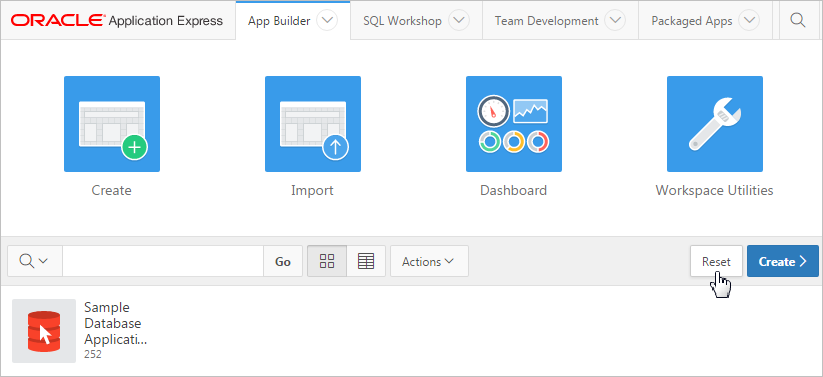Select the Team Development tab
Viewport: 823px width, 377px height.
point(546,21)
